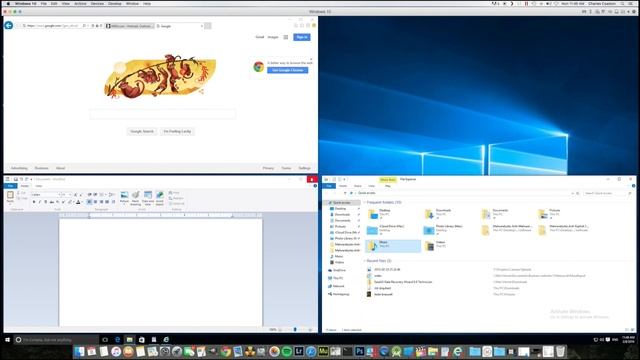Toggle Italic formatting in WordPad

click(40, 202)
